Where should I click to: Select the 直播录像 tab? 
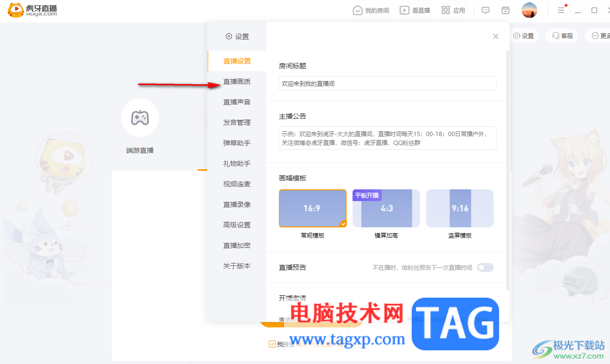pyautogui.click(x=237, y=204)
